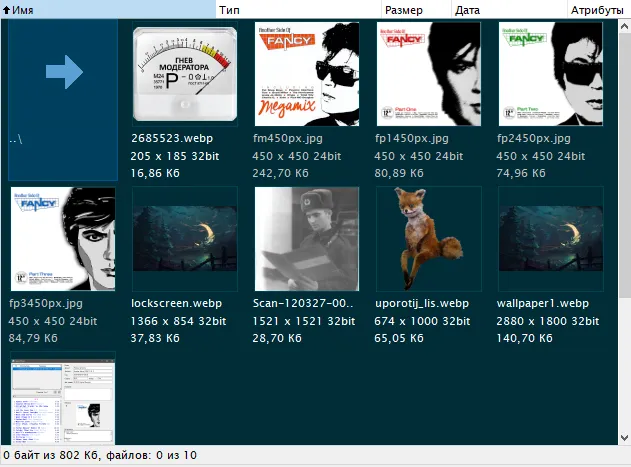Click the 205 x 185 32bit dimensions text
Image resolution: width=631 pixels, height=467 pixels.
click(175, 156)
